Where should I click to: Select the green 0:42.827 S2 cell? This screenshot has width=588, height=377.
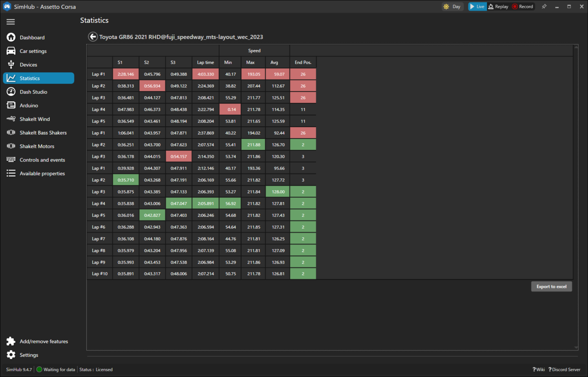point(152,215)
